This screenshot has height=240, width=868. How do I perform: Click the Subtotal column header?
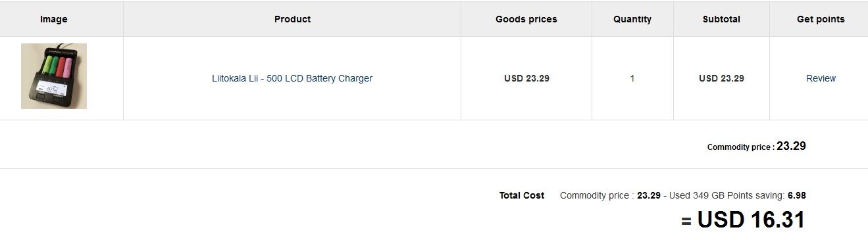[x=721, y=19]
